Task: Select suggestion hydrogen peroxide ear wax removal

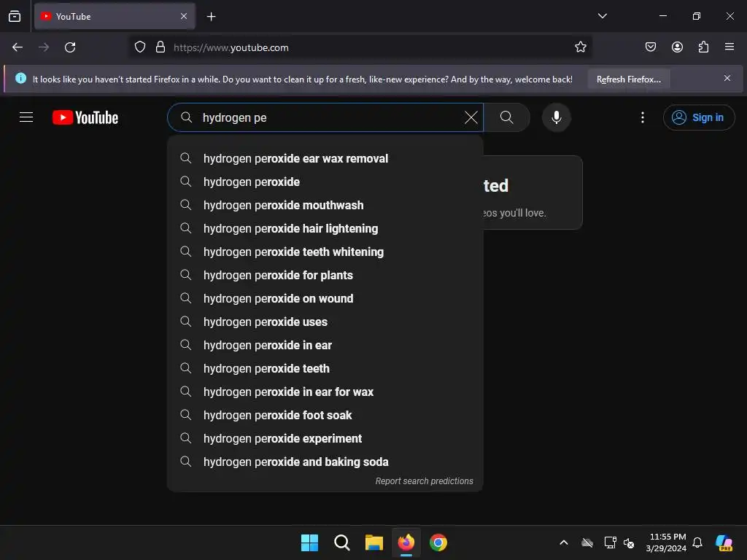Action: [x=325, y=158]
